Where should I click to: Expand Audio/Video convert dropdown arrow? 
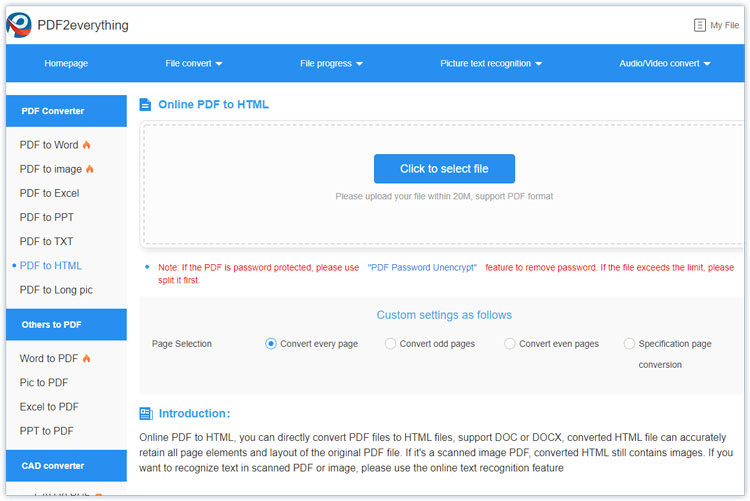(707, 64)
